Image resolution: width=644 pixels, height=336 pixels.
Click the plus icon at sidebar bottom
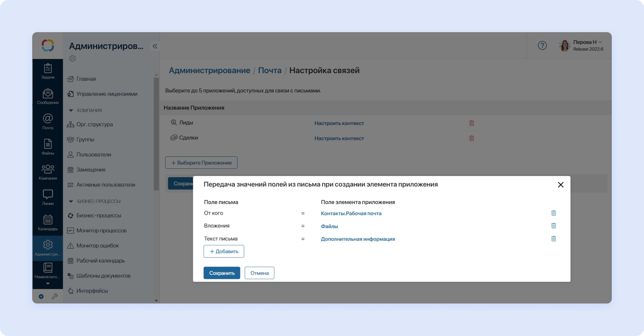41,297
